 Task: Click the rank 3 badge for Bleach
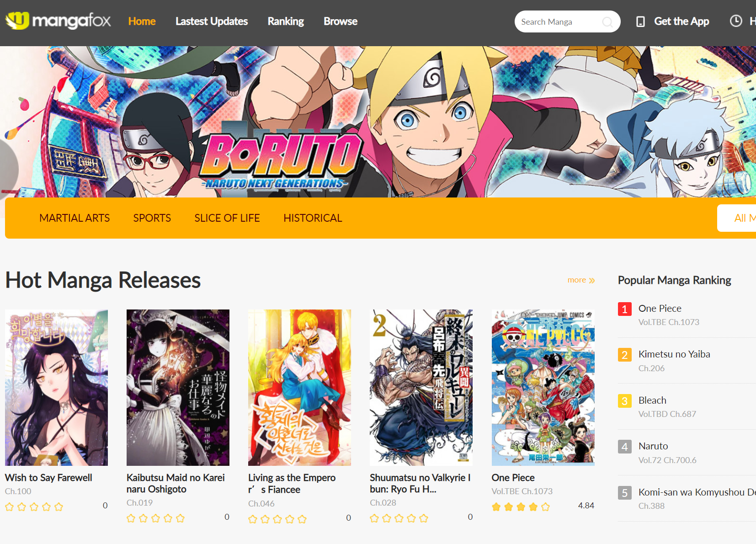coord(624,401)
